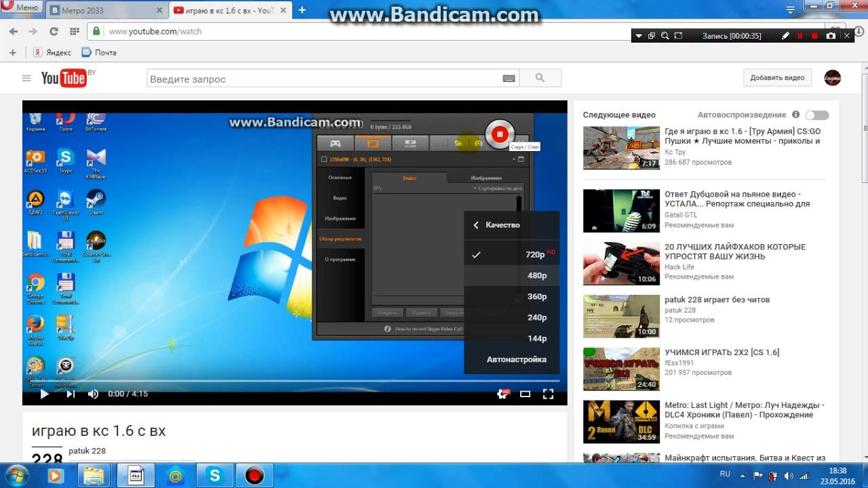The image size is (868, 488).
Task: Go back to the previous page
Action: pos(13,31)
